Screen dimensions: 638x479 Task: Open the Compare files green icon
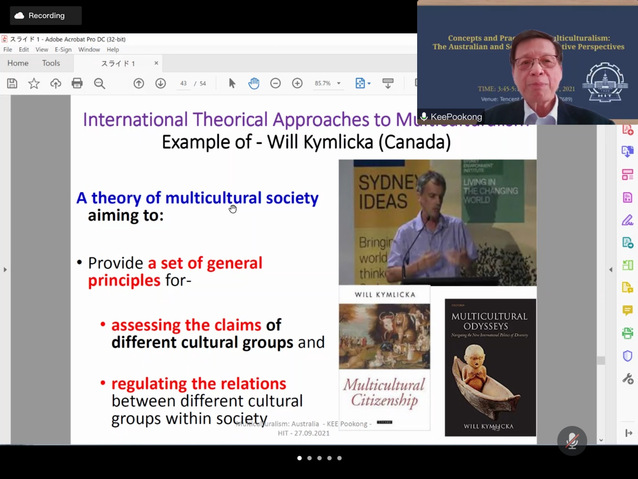(627, 265)
